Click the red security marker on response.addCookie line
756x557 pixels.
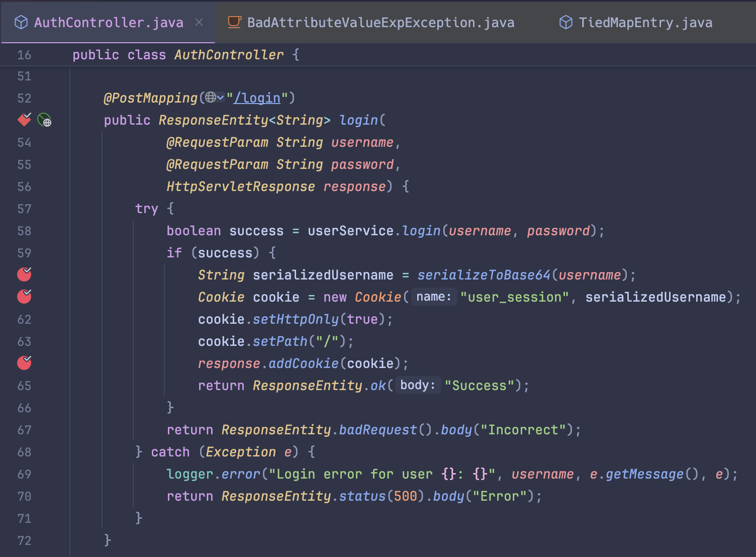point(24,362)
